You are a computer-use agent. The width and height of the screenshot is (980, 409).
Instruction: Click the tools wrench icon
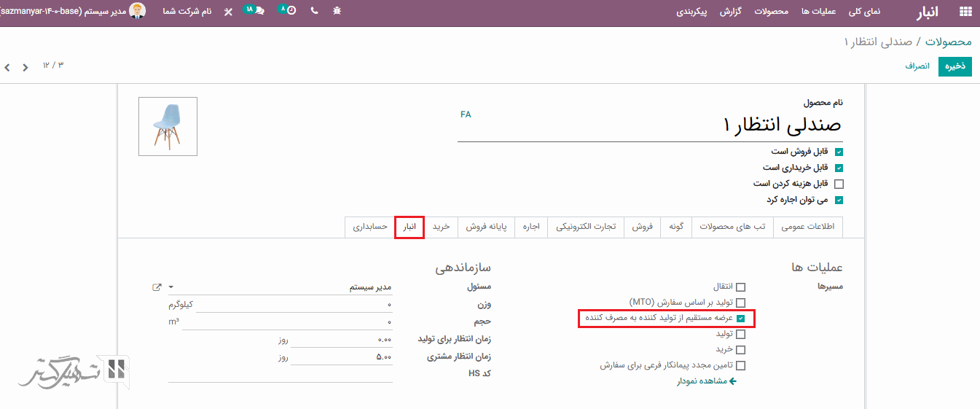[229, 12]
